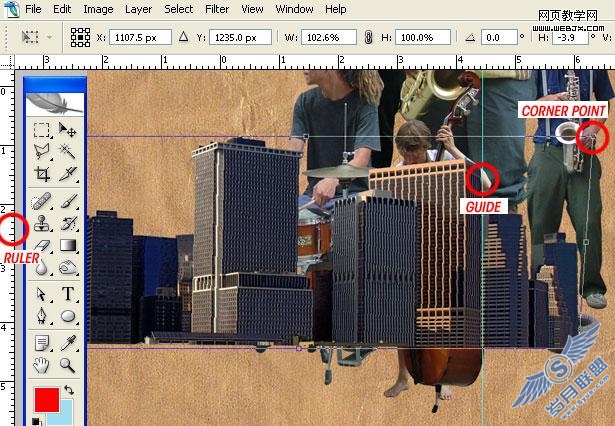Open the Image menu
This screenshot has height=426, width=615.
[x=98, y=9]
